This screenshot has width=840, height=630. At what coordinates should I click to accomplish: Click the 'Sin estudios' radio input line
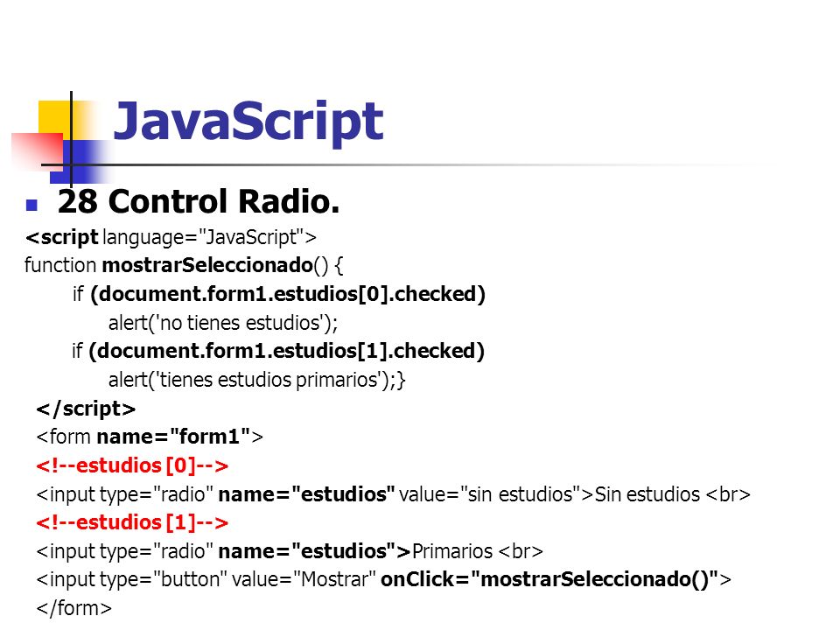point(393,494)
